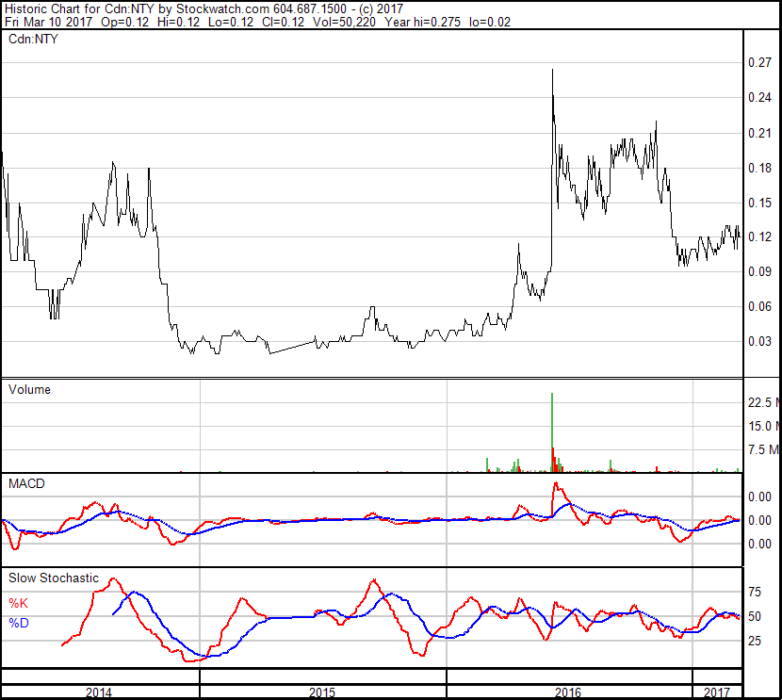Select the 'Fri Mar 10 2017' date text
Viewport: 782px width, 700px height.
[x=48, y=22]
